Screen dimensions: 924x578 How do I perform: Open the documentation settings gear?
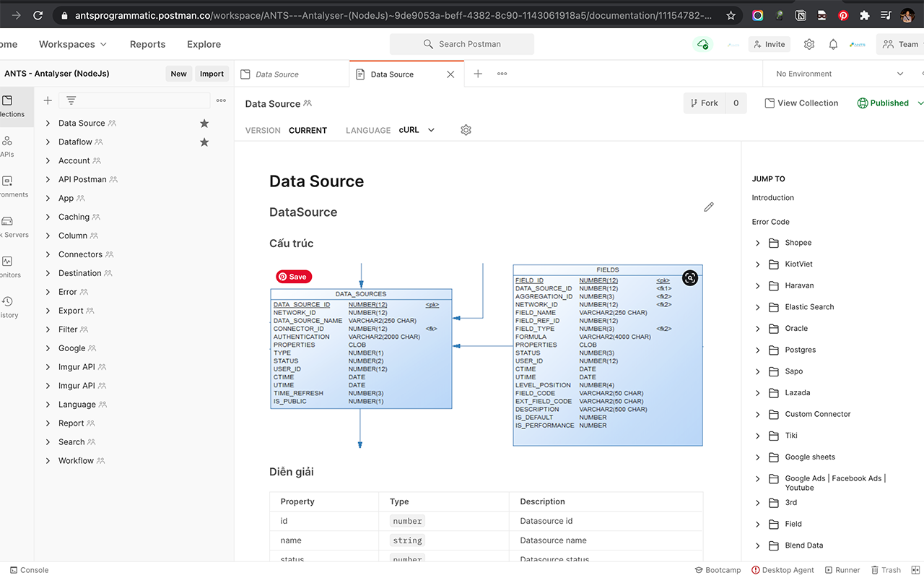(x=466, y=130)
